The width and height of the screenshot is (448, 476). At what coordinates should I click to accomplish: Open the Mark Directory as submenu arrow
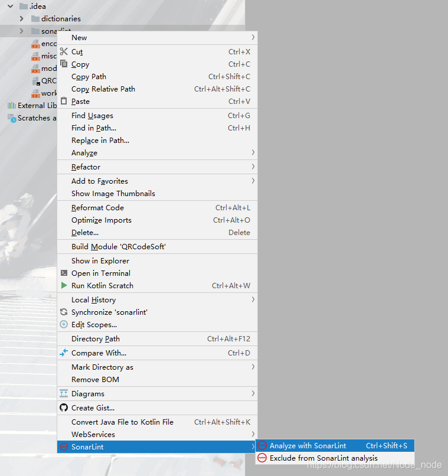pos(253,367)
